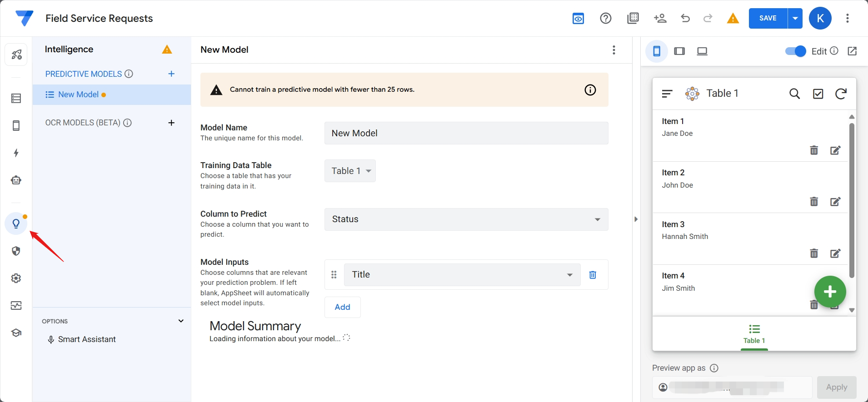
Task: Collapse the Options section chevron
Action: point(181,321)
